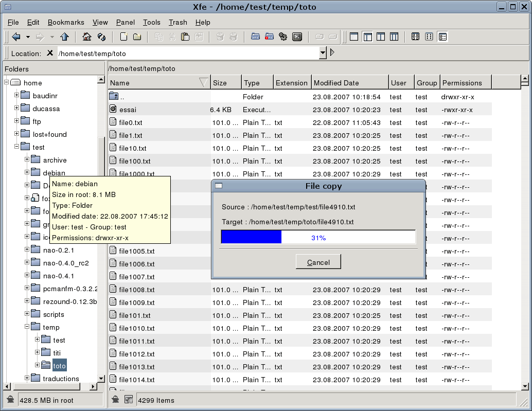This screenshot has height=411, width=532.
Task: Switch to small icons view
Action: [x=429, y=37]
